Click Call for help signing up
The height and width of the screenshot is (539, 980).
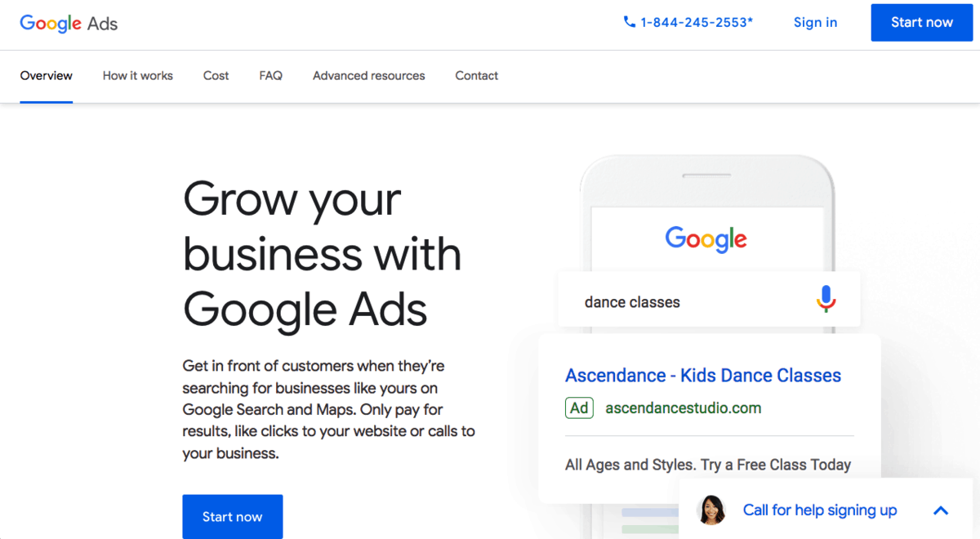pos(820,510)
